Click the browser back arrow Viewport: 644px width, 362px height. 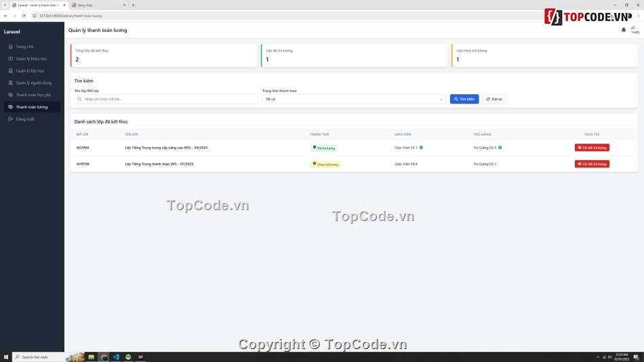coord(5,16)
